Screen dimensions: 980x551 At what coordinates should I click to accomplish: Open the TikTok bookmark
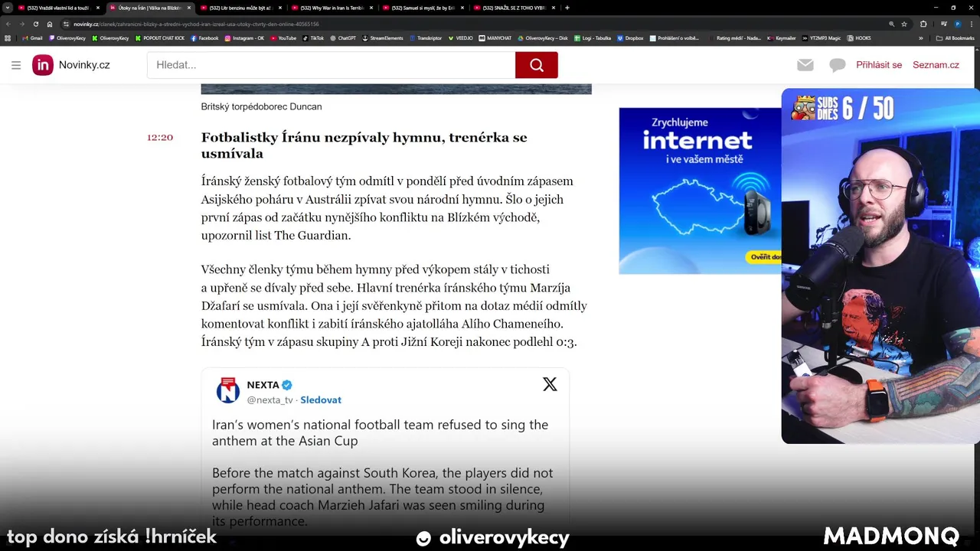click(x=313, y=37)
